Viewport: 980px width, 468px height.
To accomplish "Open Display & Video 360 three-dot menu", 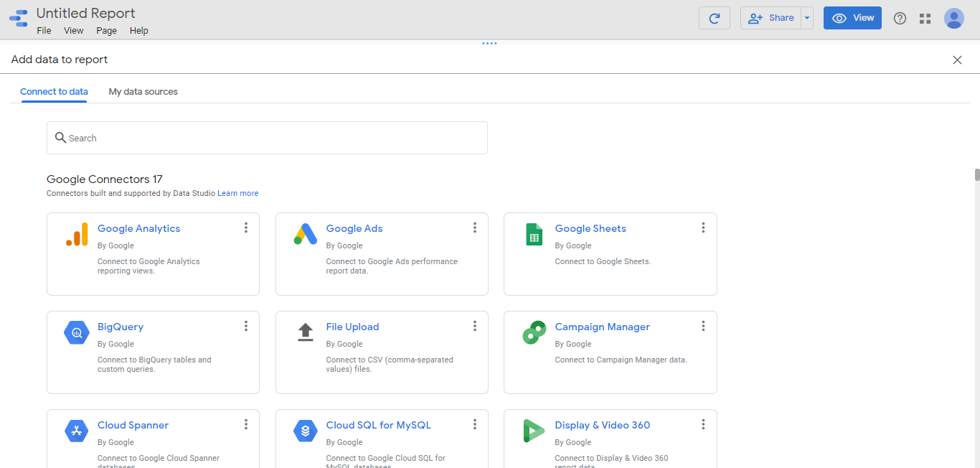I will click(x=703, y=424).
